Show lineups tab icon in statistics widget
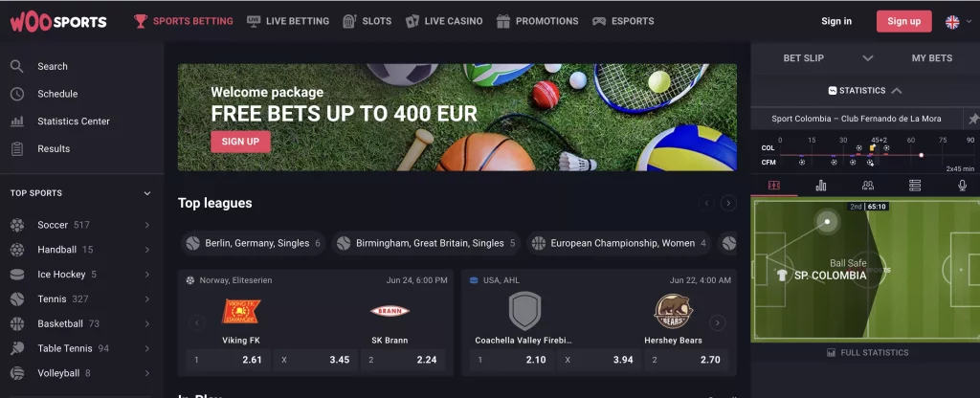This screenshot has width=980, height=398. pyautogui.click(x=867, y=186)
